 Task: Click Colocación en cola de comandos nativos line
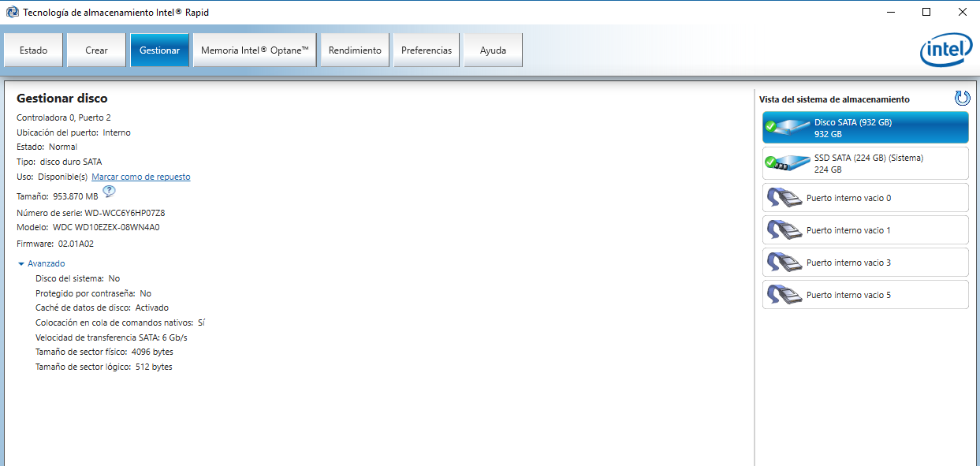(x=120, y=322)
